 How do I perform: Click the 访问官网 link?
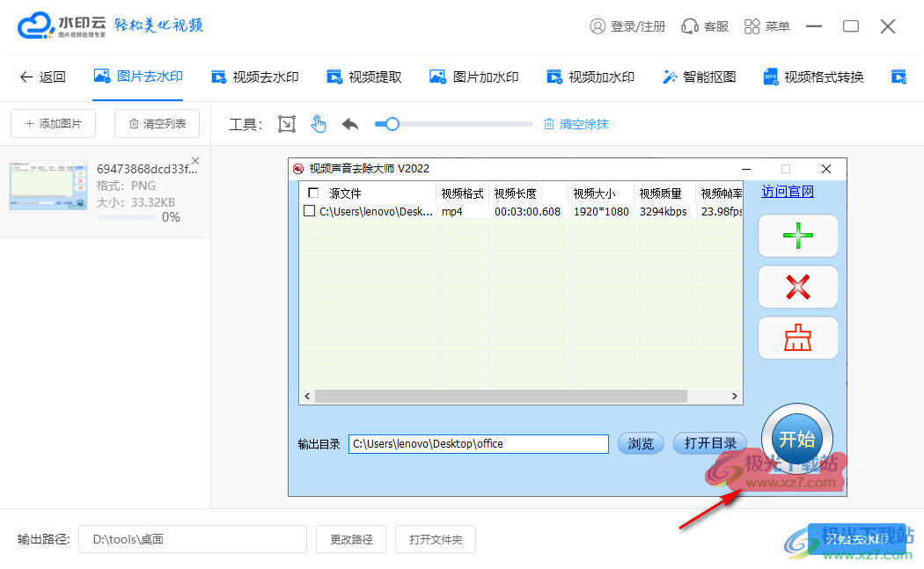click(x=788, y=192)
